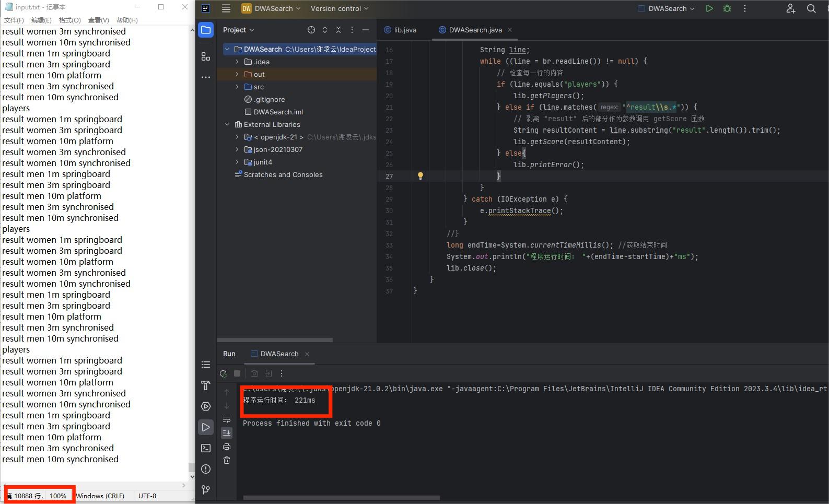Screen dimensions: 829x504
Task: Click the Notepad vertical scrollbar down arrow
Action: click(192, 476)
